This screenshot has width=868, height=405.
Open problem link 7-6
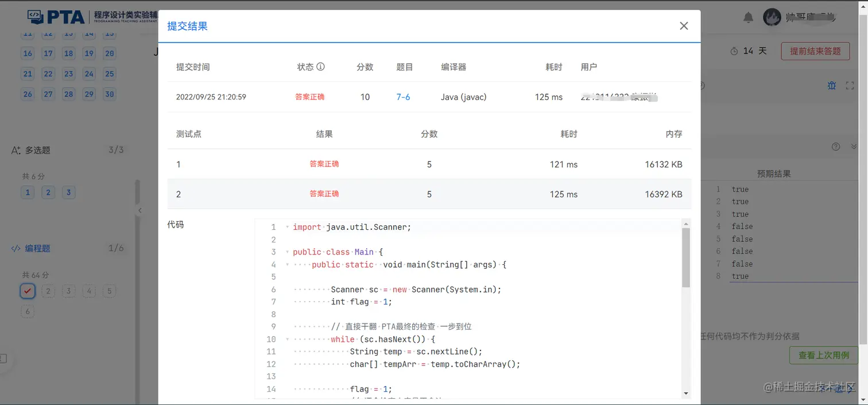pos(403,97)
